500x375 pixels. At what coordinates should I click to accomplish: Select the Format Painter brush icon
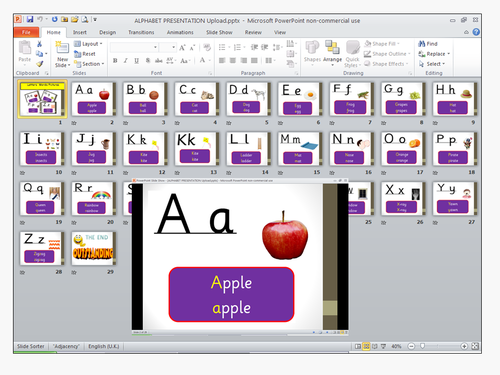pyautogui.click(x=40, y=63)
